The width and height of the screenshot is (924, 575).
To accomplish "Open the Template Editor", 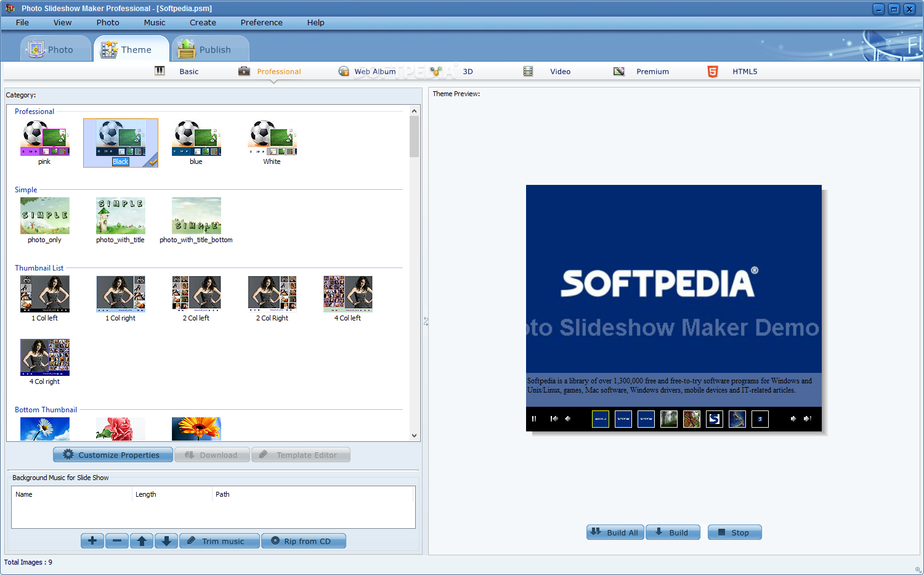I will tap(301, 455).
